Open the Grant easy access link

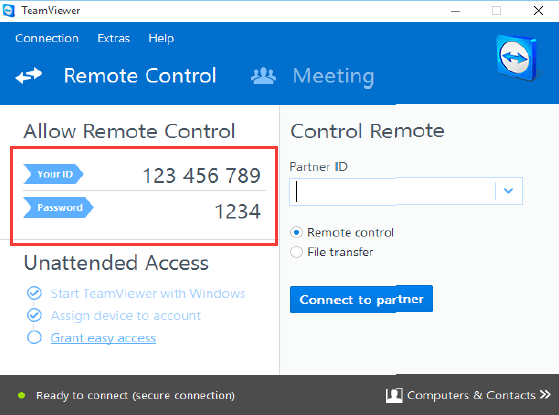[x=103, y=338]
